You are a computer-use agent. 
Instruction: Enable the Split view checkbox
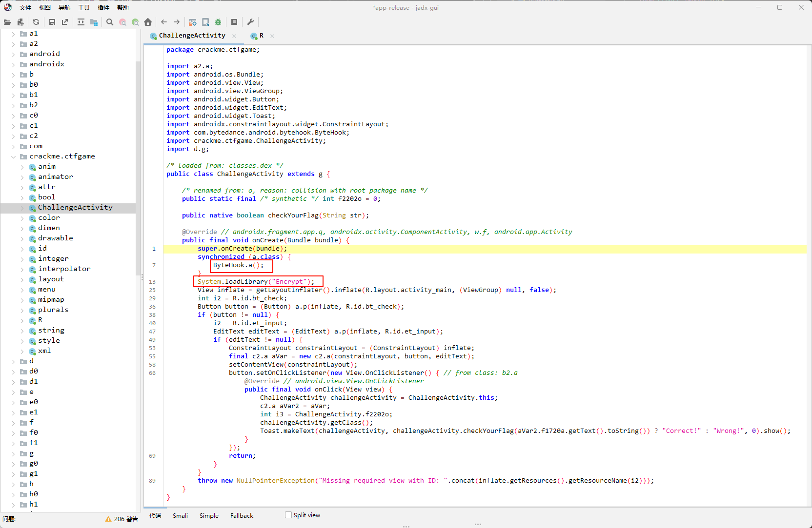click(288, 515)
